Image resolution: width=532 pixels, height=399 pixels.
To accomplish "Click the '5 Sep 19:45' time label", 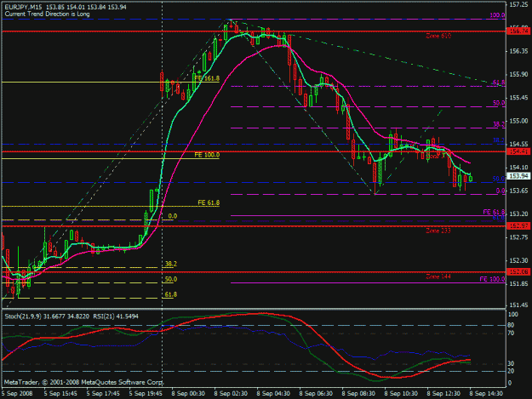I will (146, 393).
